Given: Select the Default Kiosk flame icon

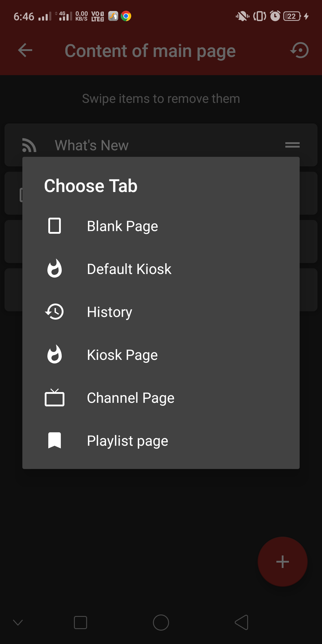Looking at the screenshot, I should (55, 269).
